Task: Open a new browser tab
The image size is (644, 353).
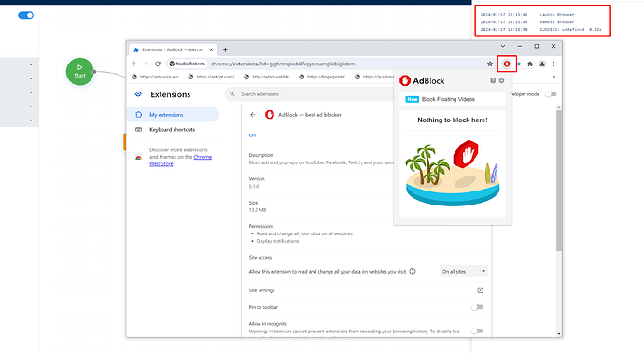Action: pos(225,49)
